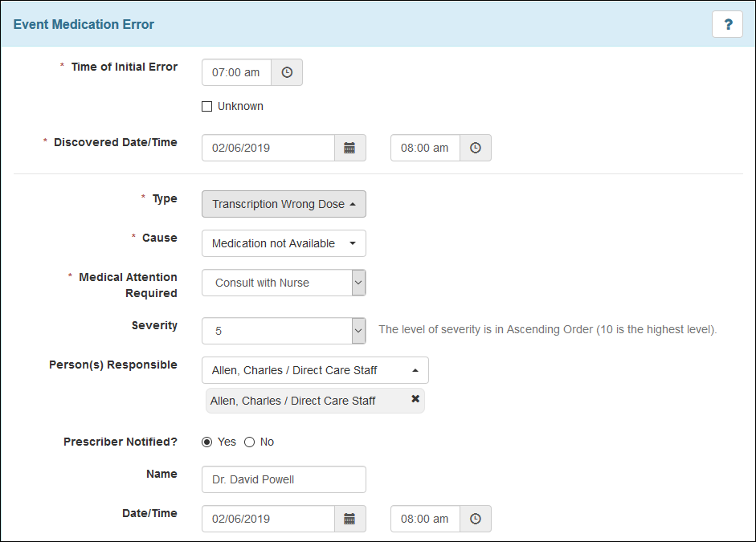Click the Discovered date input field
This screenshot has width=756, height=542.
(268, 148)
